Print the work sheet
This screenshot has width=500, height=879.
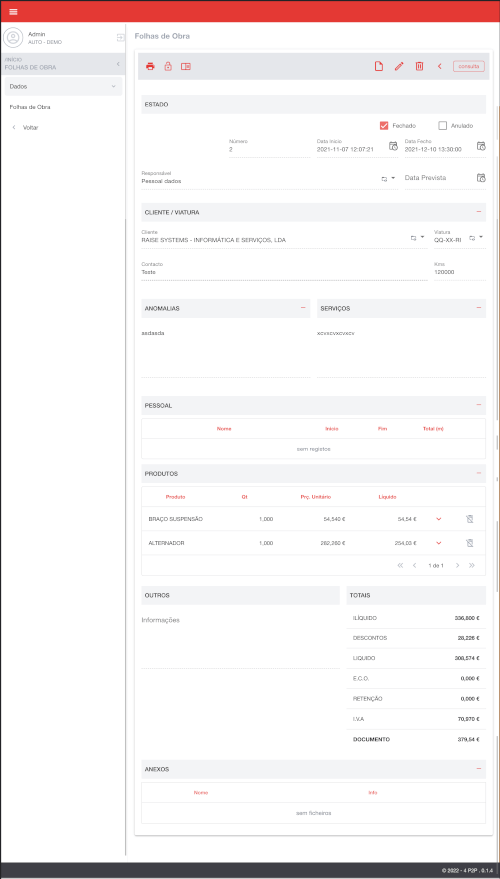click(150, 66)
